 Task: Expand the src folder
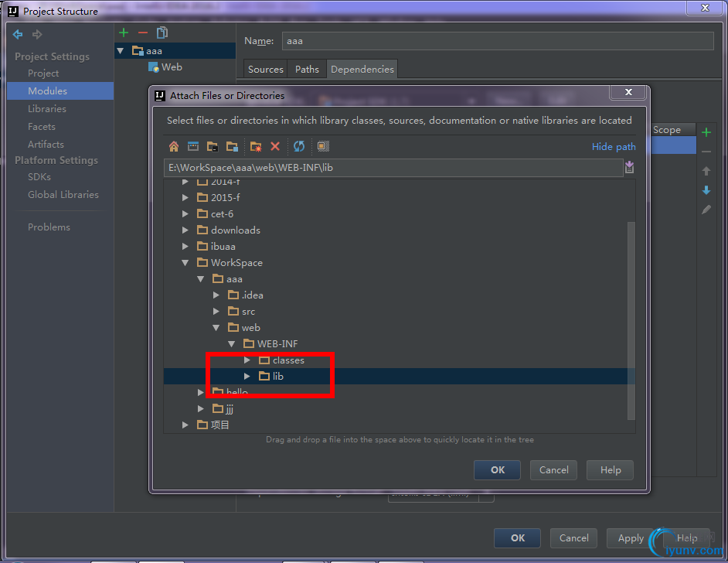pos(216,312)
